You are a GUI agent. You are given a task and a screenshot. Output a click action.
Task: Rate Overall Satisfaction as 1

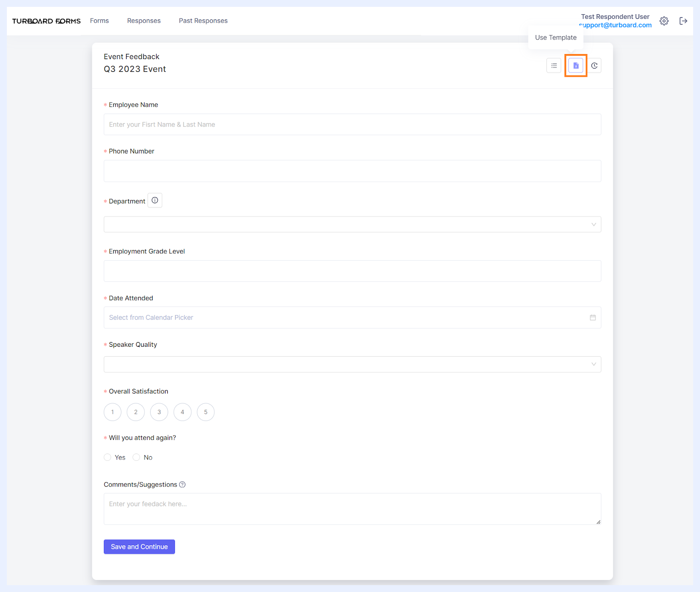tap(113, 412)
